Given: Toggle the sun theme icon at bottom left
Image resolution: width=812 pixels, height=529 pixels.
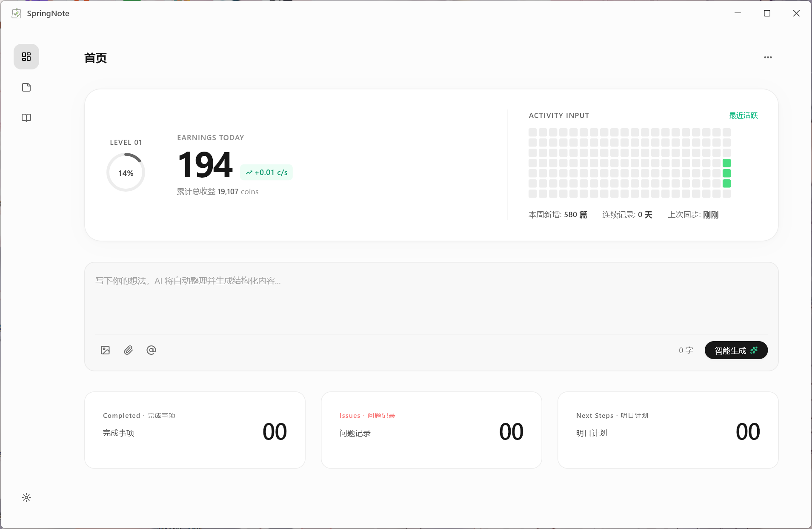Looking at the screenshot, I should tap(26, 497).
